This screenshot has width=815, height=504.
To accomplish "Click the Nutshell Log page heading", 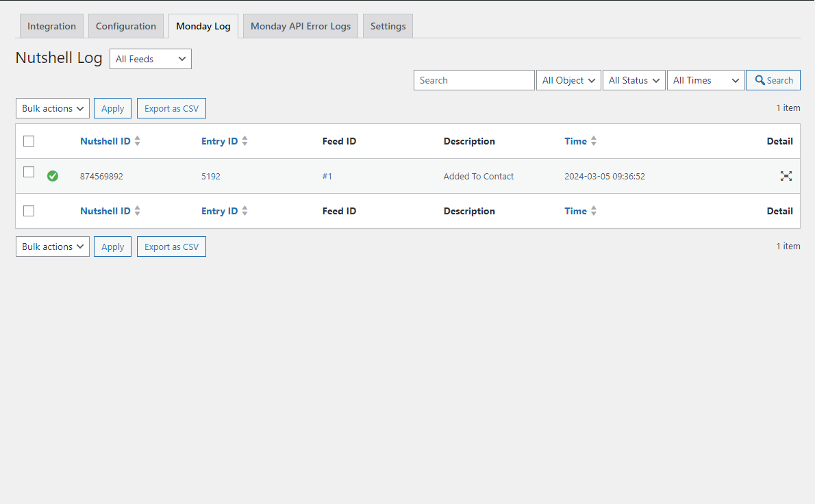I will [59, 58].
